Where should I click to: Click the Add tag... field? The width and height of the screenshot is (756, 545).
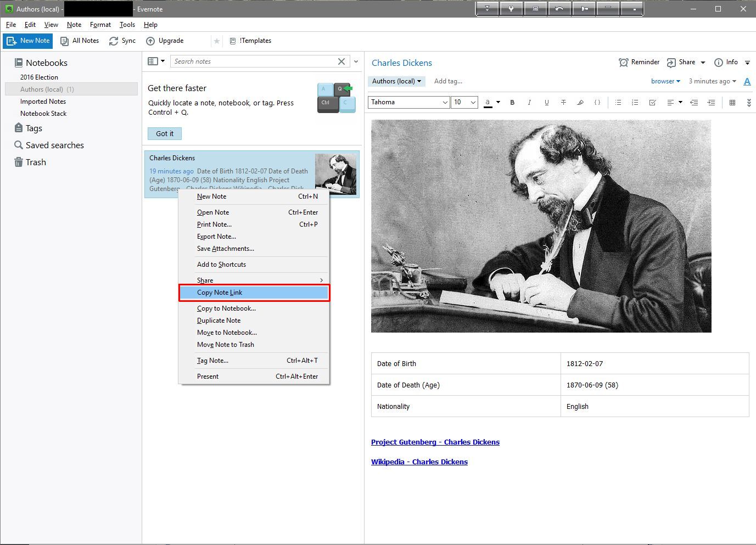(x=449, y=81)
